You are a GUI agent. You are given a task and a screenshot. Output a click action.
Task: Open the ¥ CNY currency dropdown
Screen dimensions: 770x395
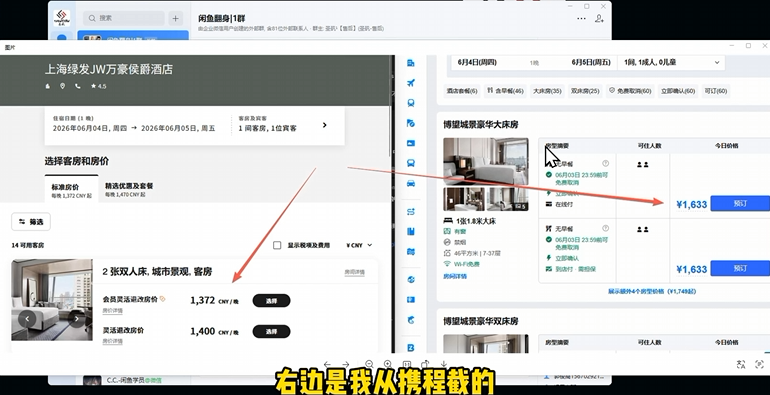(x=359, y=245)
